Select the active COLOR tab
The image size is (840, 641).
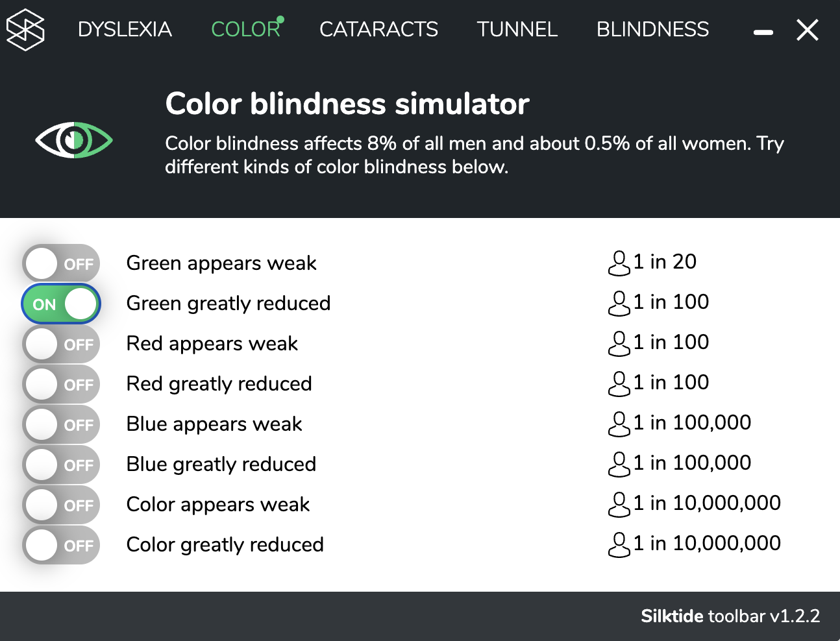[246, 29]
